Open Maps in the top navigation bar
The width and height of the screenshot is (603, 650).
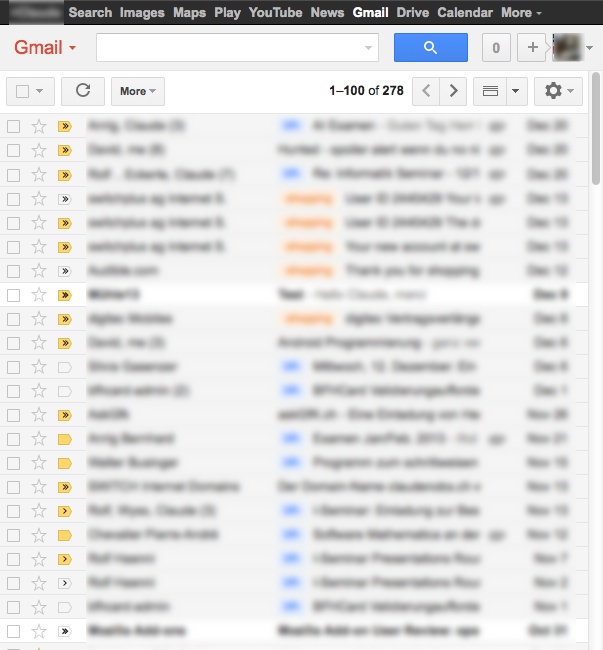(x=189, y=12)
